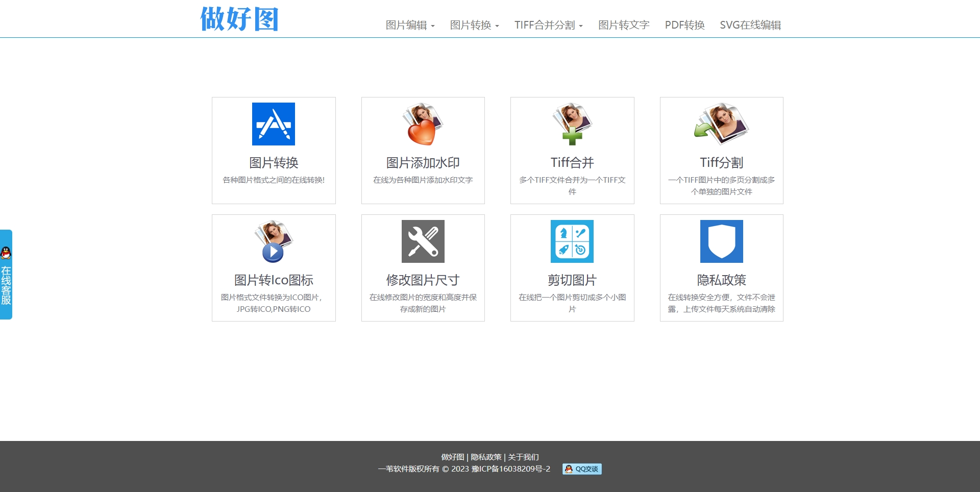
Task: Open the 关于我们 footer link
Action: 523,457
